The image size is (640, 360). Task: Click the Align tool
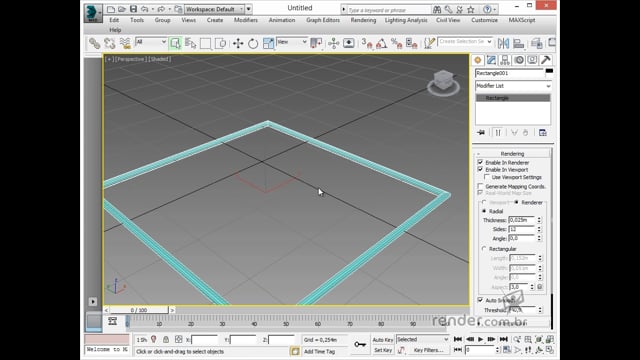pos(519,43)
